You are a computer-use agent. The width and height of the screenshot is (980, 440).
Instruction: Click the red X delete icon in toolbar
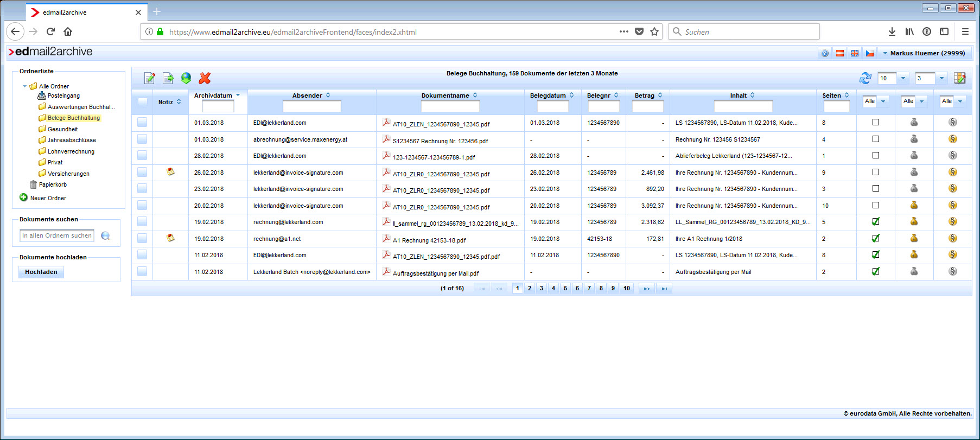click(205, 78)
